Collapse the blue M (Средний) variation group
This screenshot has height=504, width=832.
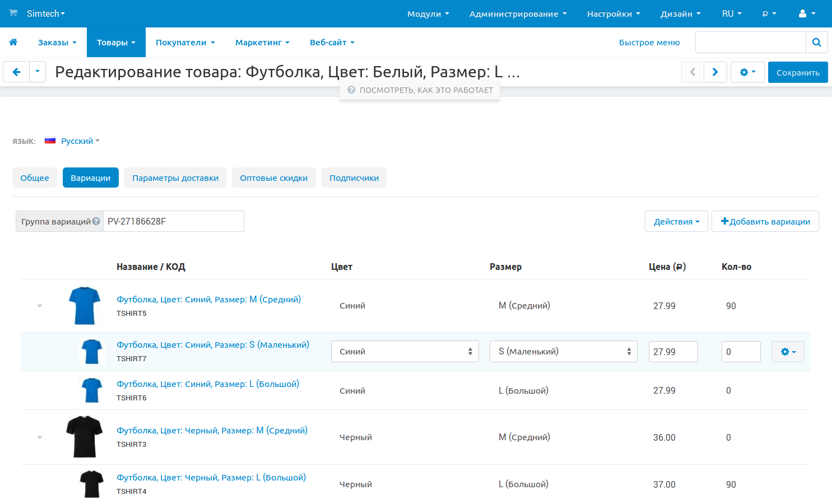click(40, 306)
